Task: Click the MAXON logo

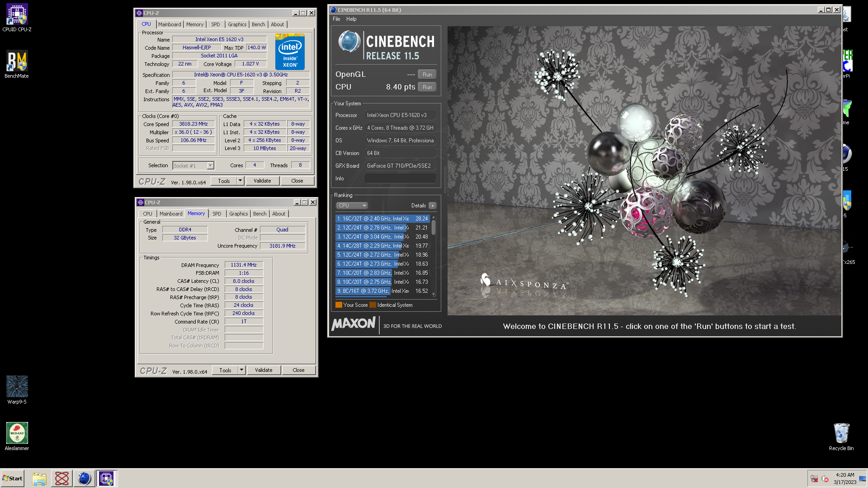Action: pyautogui.click(x=354, y=324)
